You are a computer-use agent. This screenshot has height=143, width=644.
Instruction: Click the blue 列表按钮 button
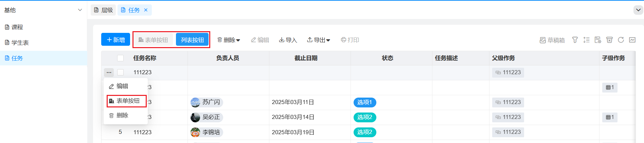click(192, 40)
